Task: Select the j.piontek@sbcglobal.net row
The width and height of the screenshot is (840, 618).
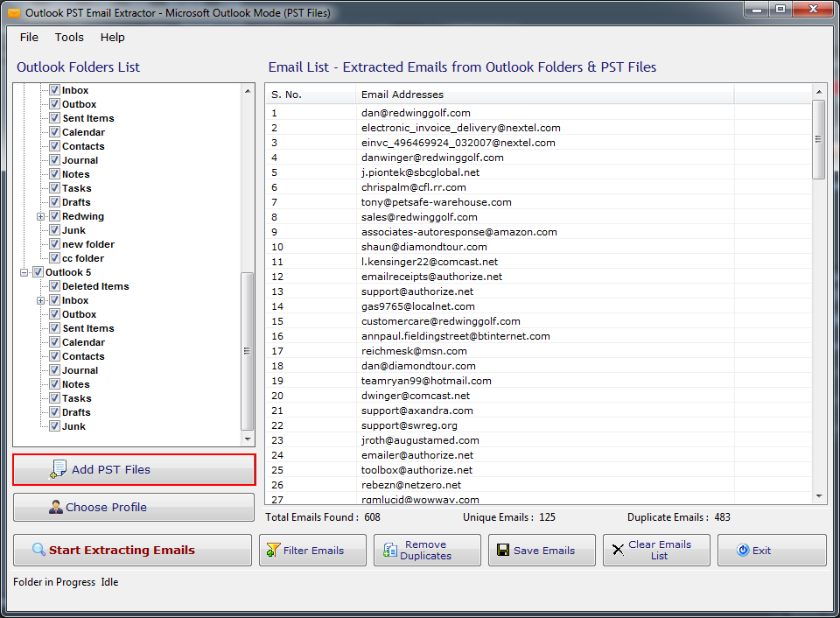Action: (538, 172)
